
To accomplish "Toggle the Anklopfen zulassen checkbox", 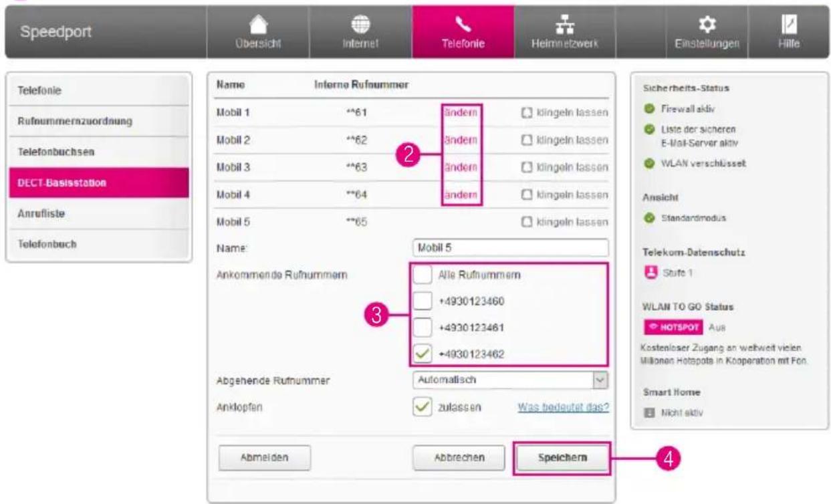I will coord(422,406).
